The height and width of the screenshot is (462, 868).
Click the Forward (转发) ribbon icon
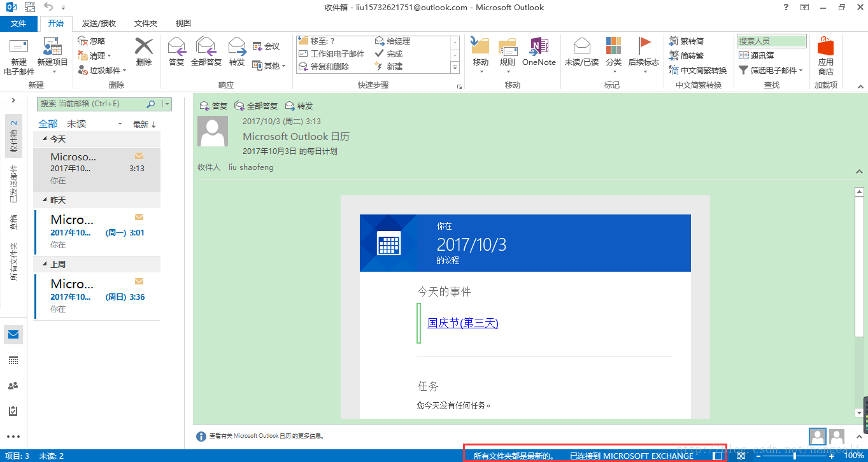[237, 46]
